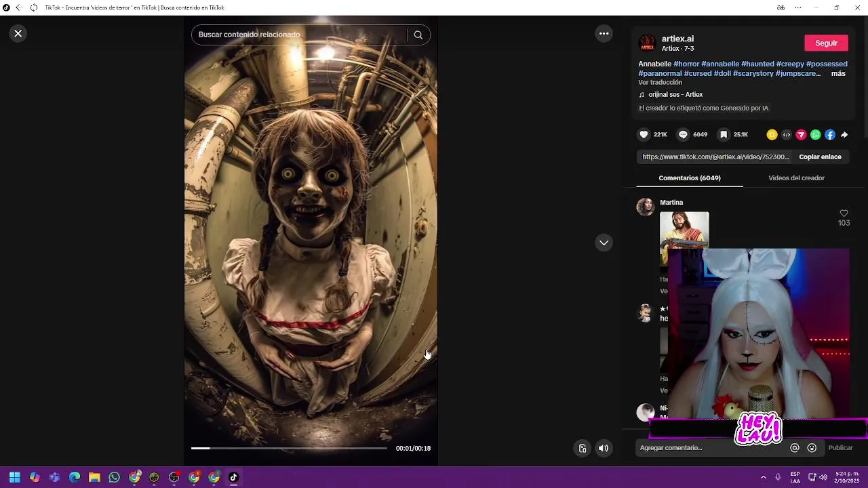This screenshot has height=488, width=868.
Task: Open Copilot from the taskbar
Action: pos(35,477)
